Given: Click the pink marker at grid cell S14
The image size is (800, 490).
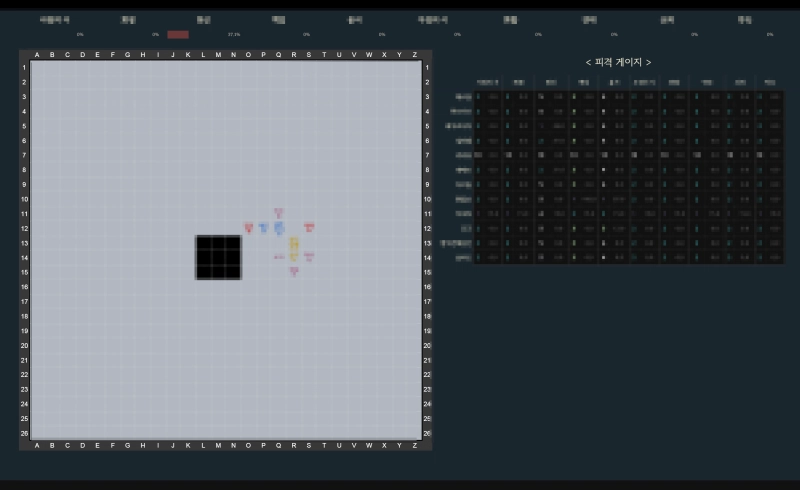Looking at the screenshot, I should point(309,257).
